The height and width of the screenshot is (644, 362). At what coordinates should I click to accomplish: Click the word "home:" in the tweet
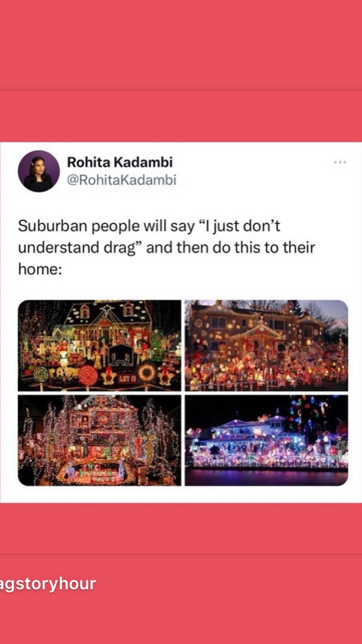pyautogui.click(x=40, y=269)
